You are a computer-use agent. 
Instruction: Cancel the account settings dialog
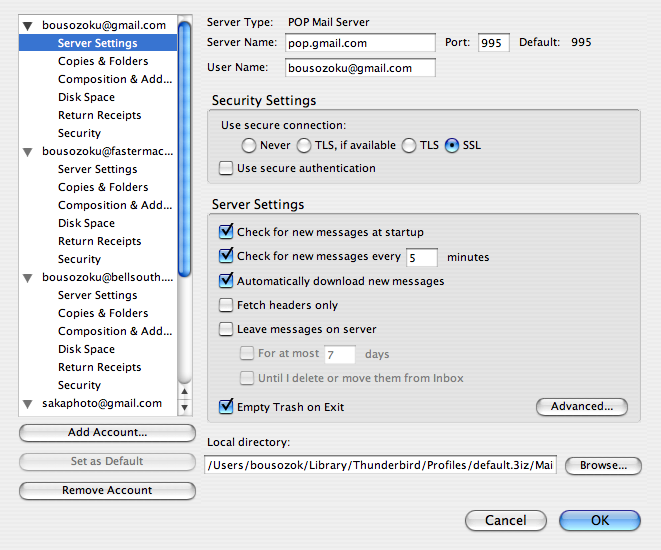coord(506,520)
